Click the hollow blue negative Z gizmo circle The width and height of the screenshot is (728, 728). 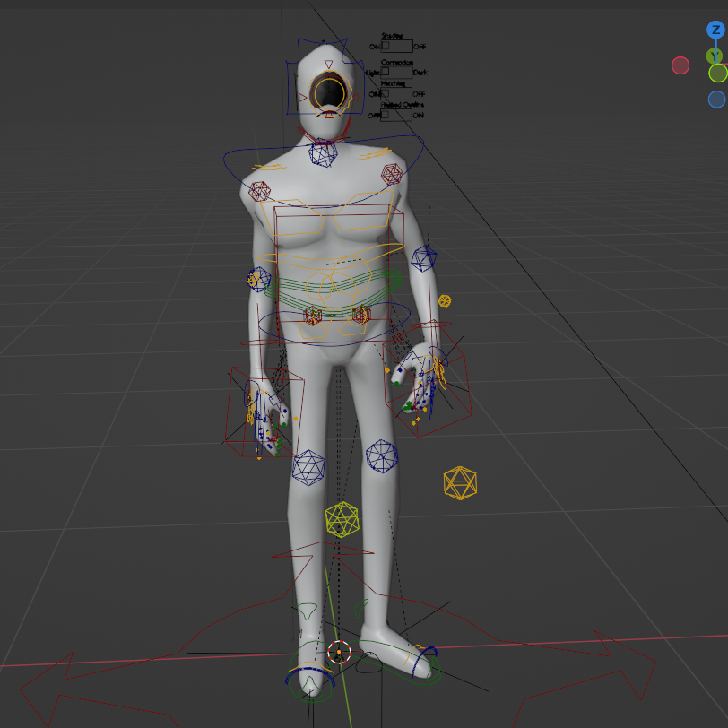click(717, 100)
